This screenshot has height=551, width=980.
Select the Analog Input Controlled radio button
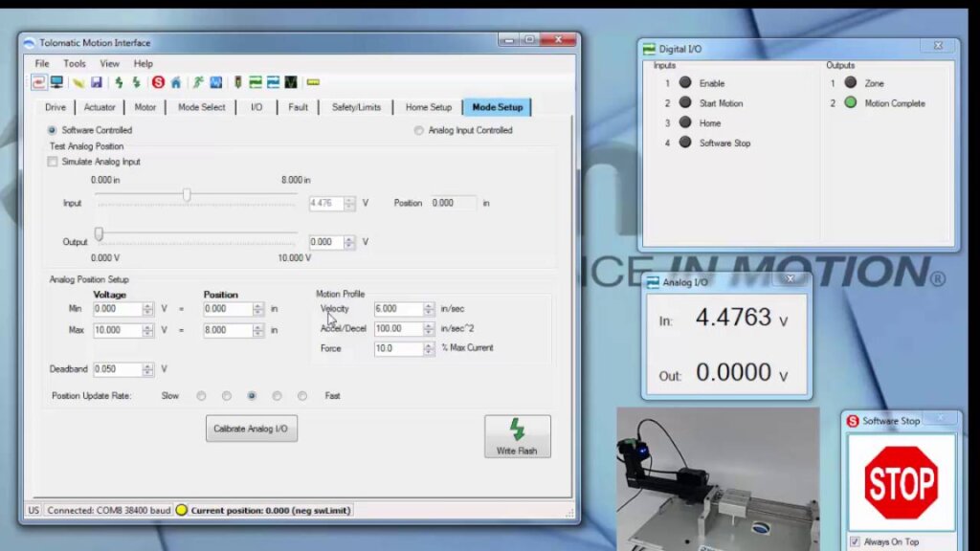(x=419, y=130)
